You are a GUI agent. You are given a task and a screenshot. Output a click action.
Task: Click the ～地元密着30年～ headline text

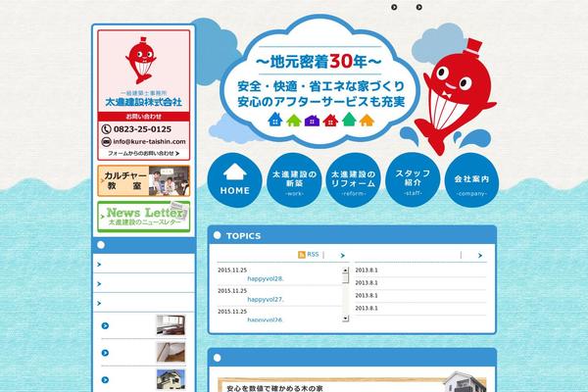click(319, 62)
